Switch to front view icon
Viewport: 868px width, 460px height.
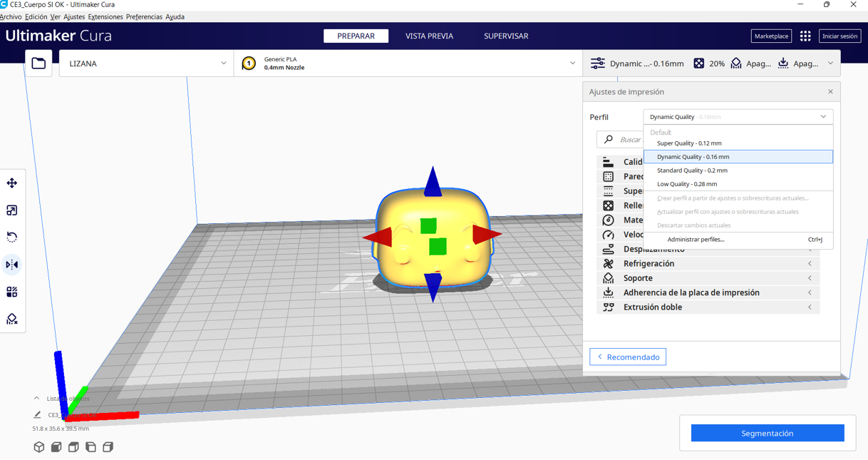click(56, 447)
